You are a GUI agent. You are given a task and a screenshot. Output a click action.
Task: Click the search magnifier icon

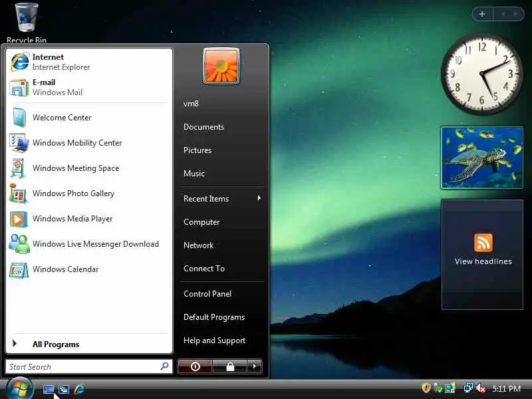164,366
